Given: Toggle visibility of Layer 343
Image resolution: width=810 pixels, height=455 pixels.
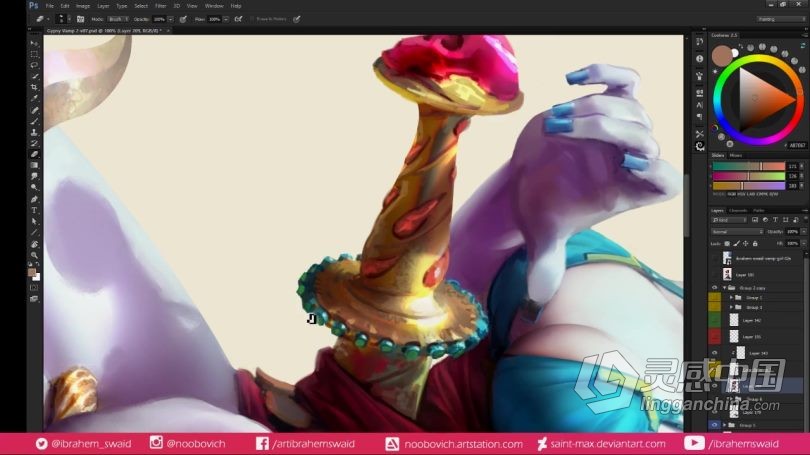Looking at the screenshot, I should [x=714, y=353].
